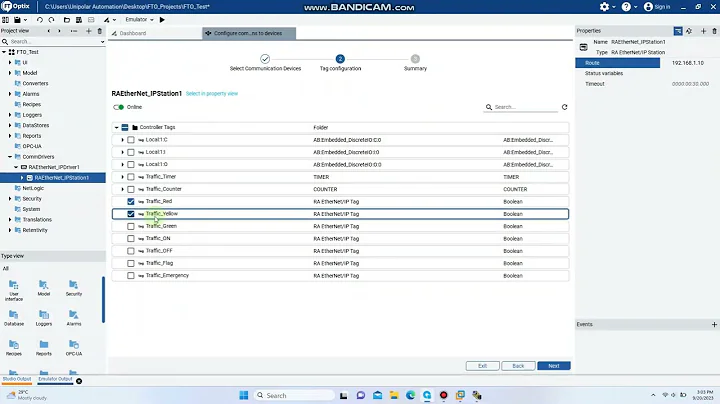Collapse the CommDrivers node
Screen dimensions: 720x404
tap(10, 157)
